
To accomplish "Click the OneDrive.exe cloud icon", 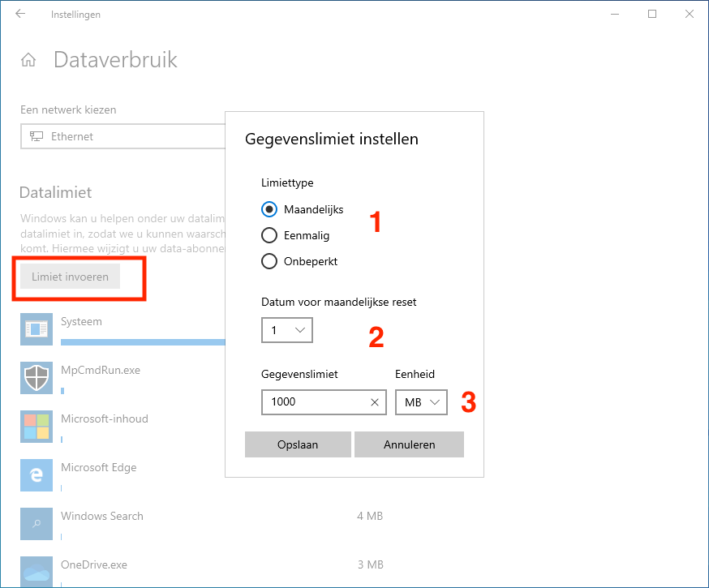I will click(37, 570).
